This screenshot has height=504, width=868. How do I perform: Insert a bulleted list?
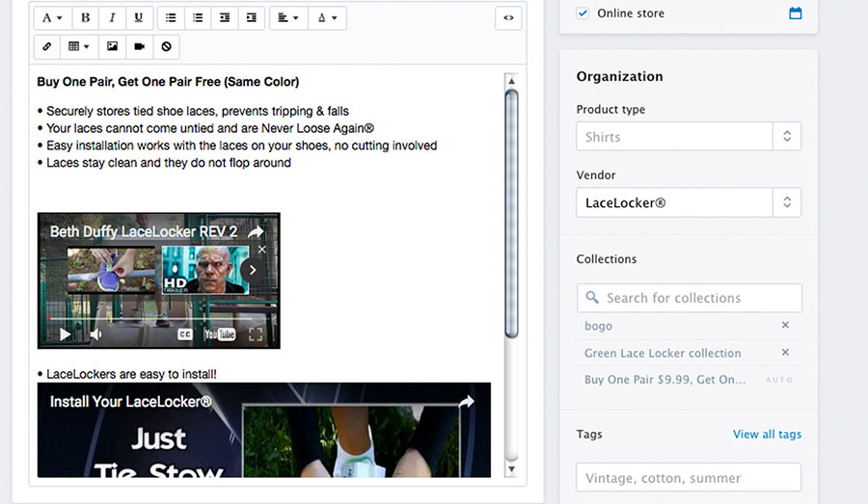(x=171, y=18)
